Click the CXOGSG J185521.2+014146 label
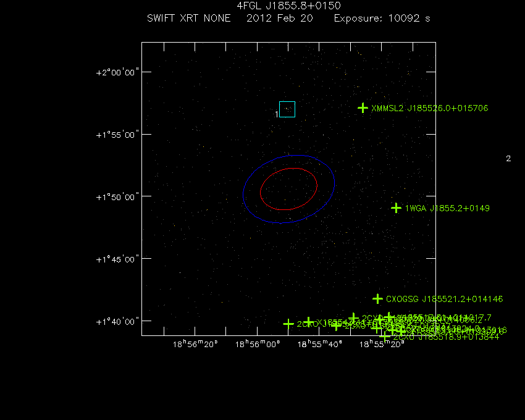This screenshot has height=420, width=525. 444,299
